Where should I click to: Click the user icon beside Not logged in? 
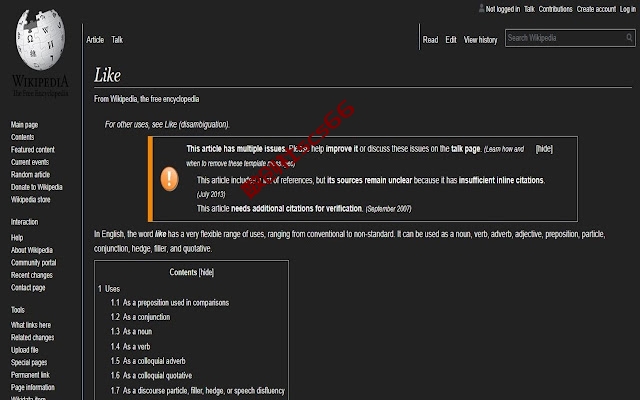click(x=481, y=8)
